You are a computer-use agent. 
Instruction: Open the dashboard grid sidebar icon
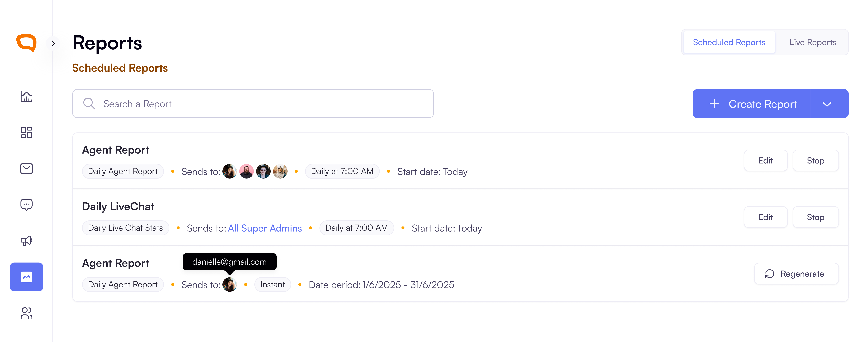(26, 132)
